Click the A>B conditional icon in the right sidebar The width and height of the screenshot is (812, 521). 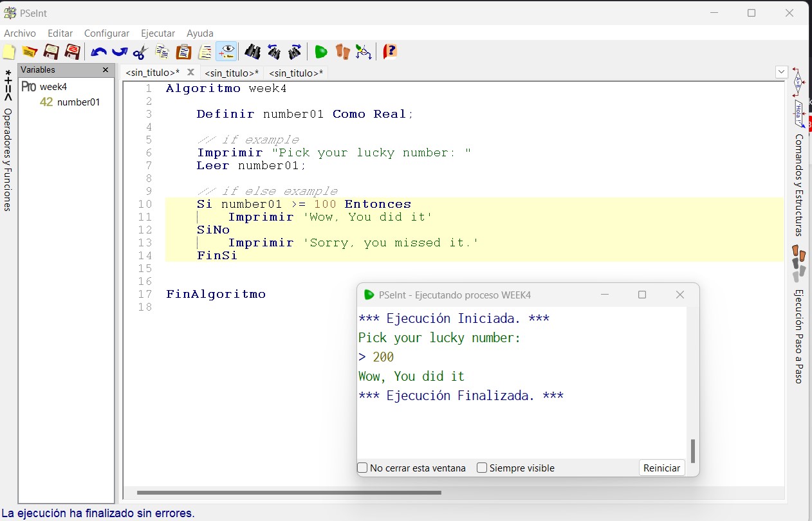(798, 82)
